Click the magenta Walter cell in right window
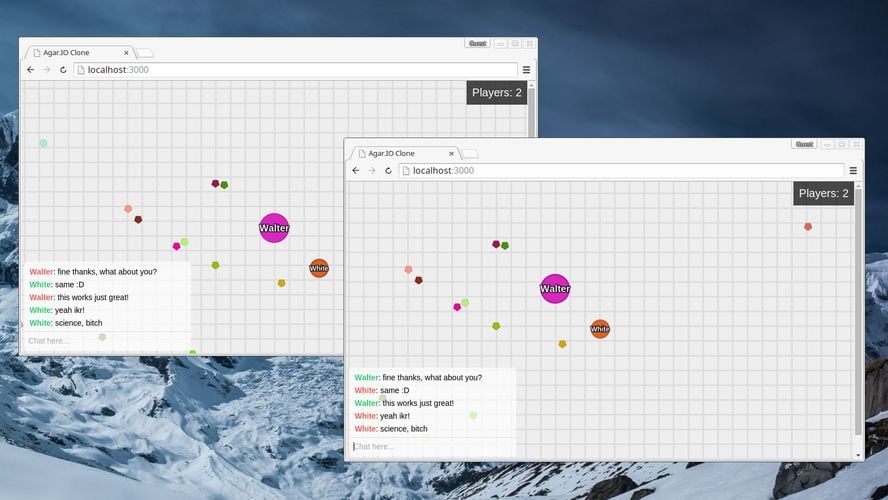The width and height of the screenshot is (888, 500). tap(555, 289)
